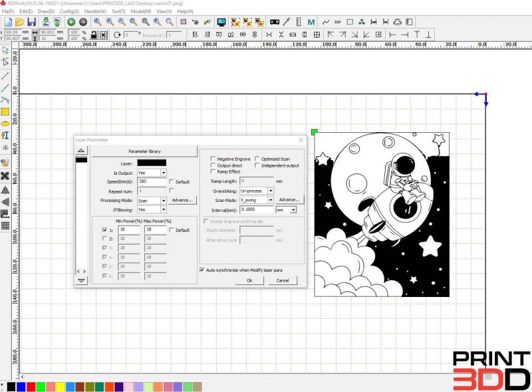Click the Save file floppy disk icon
Image resolution: width=532 pixels, height=392 pixels.
31,22
